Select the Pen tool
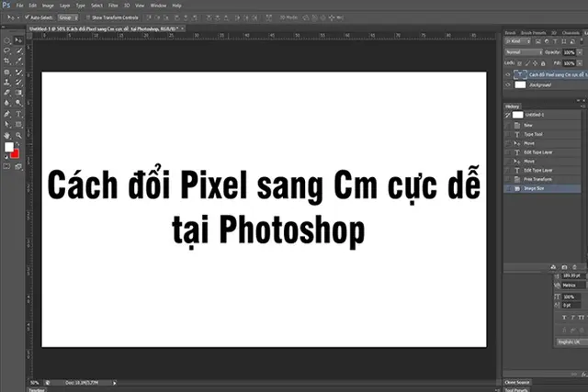The width and height of the screenshot is (588, 392). click(7, 114)
